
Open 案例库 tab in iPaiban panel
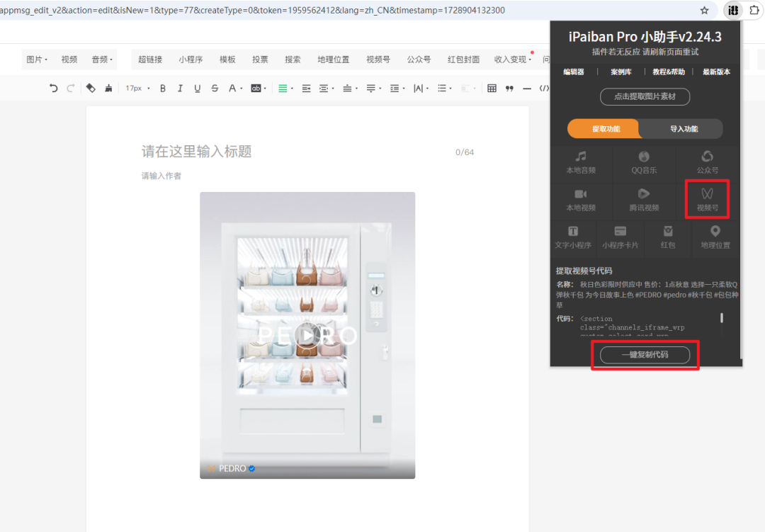tap(621, 72)
